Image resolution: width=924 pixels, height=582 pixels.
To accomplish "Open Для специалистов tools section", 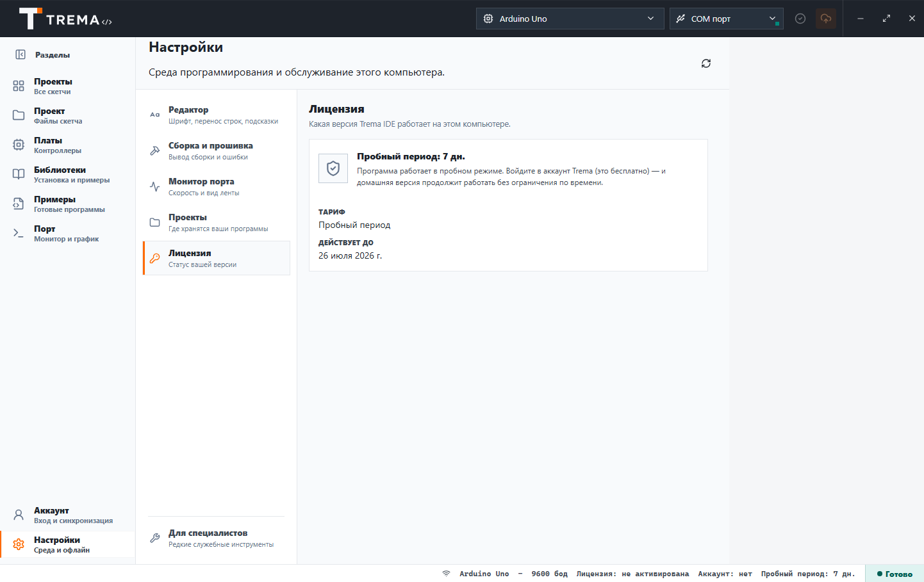I will coord(217,538).
